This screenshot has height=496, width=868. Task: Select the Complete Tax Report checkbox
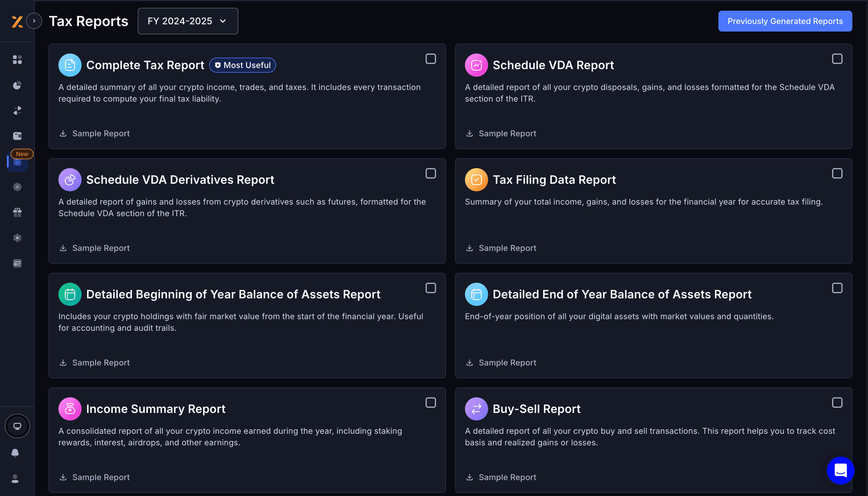(431, 59)
